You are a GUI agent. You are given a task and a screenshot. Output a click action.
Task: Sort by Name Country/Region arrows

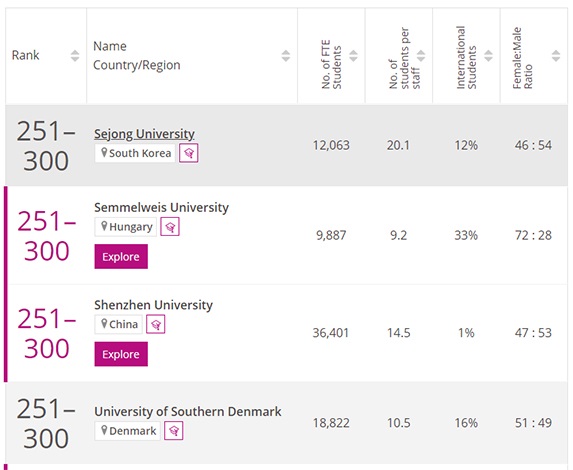pos(286,56)
